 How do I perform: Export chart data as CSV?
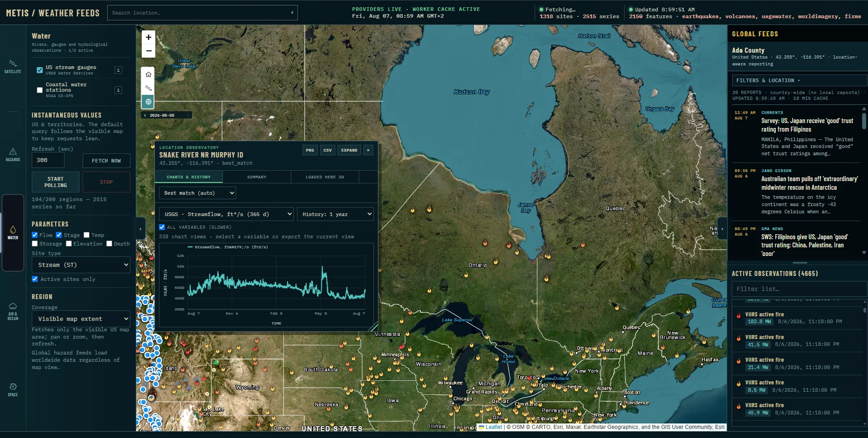coord(327,150)
